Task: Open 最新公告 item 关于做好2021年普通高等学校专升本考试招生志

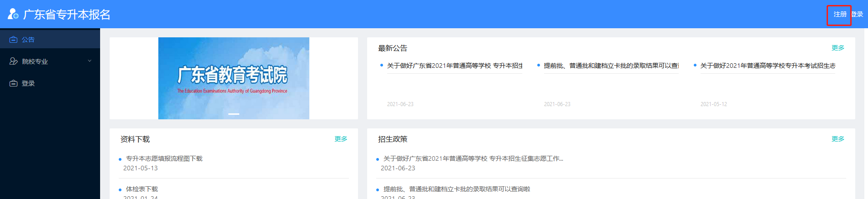Action: pos(768,66)
